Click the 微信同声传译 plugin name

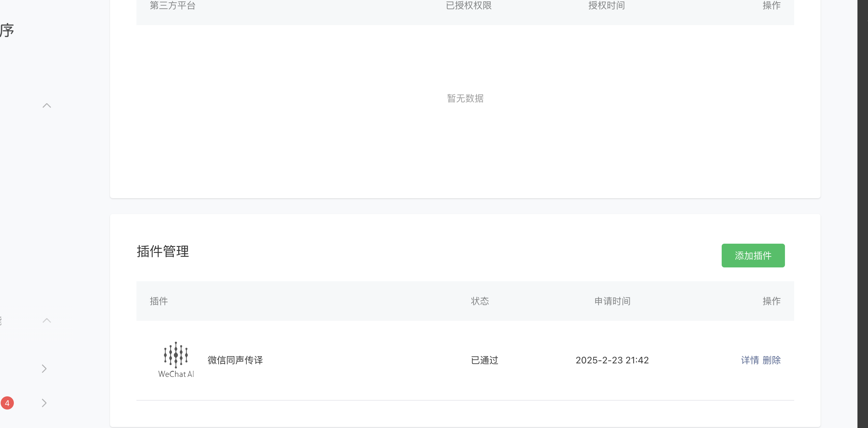pos(235,360)
